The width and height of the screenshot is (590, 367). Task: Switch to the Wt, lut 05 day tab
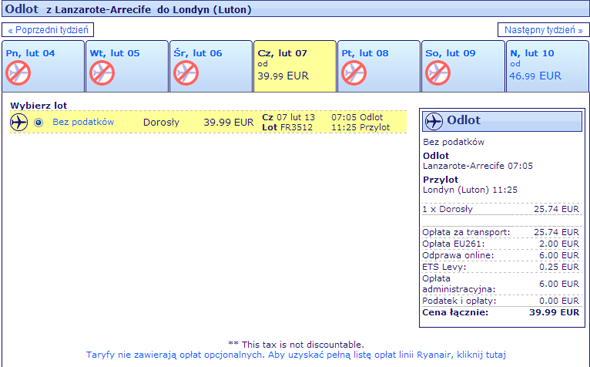[127, 66]
